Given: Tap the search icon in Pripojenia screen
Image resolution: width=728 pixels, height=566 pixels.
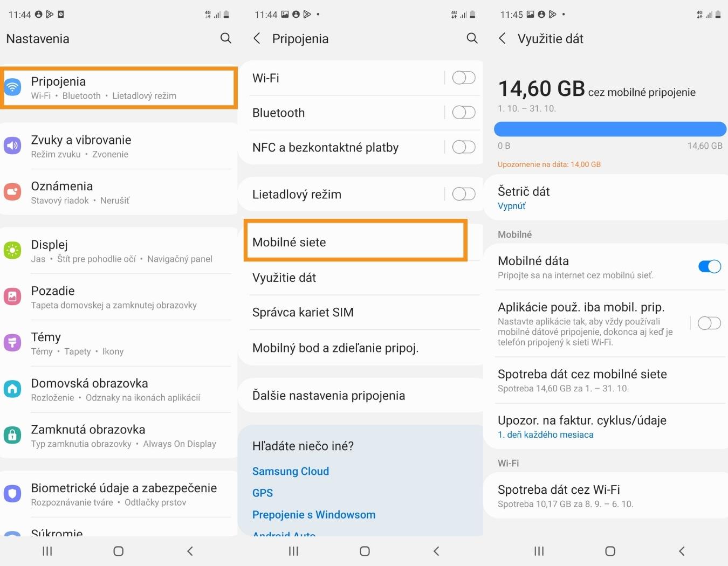Looking at the screenshot, I should point(472,38).
